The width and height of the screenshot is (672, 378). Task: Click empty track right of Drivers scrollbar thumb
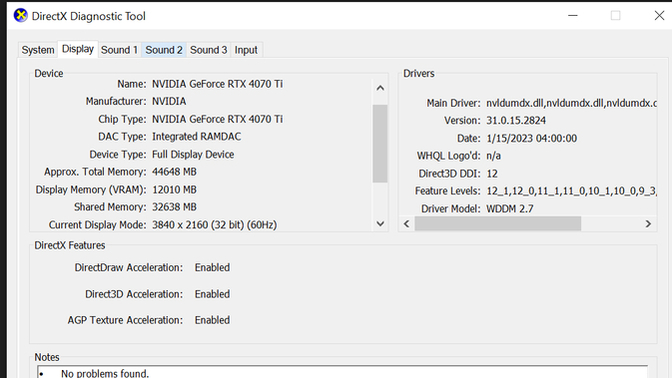[611, 224]
